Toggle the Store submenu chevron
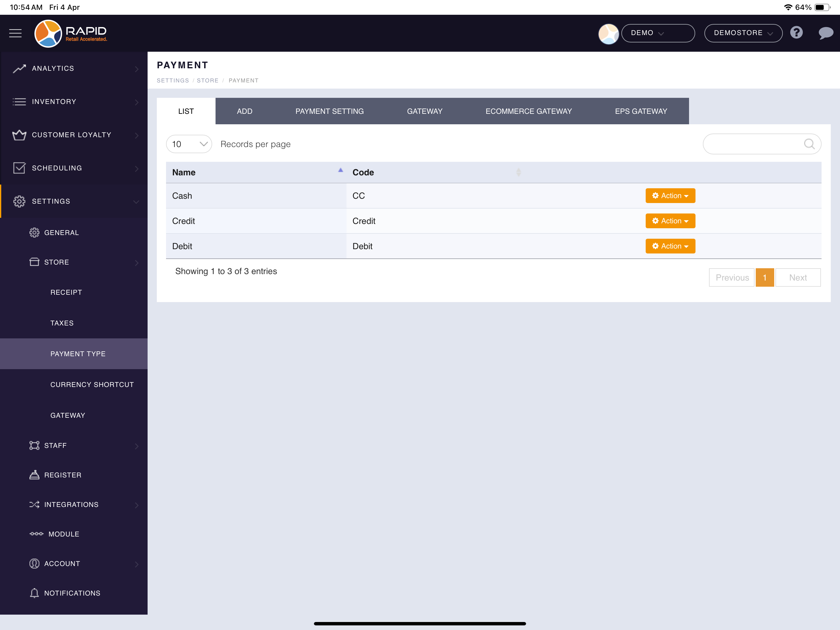The height and width of the screenshot is (630, 840). 137,263
